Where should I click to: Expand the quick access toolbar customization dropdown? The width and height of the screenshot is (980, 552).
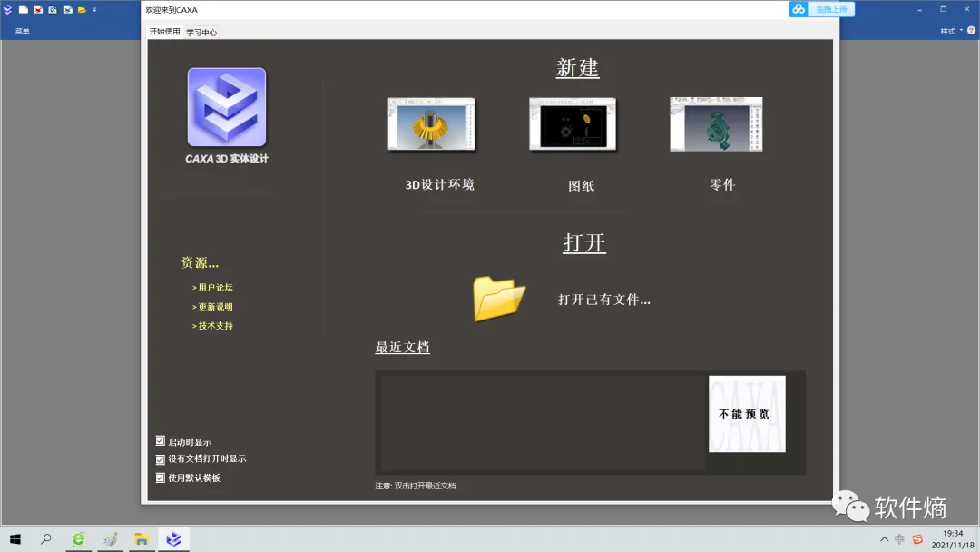94,10
